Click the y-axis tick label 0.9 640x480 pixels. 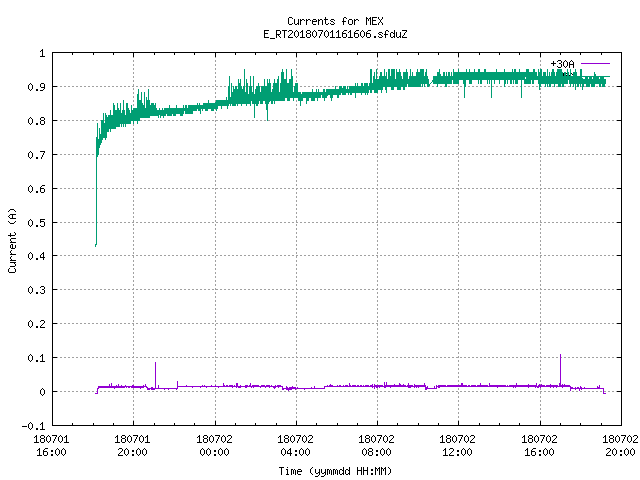click(x=36, y=87)
